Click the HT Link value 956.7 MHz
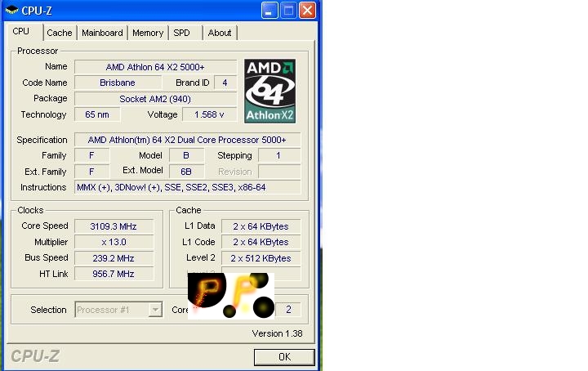Screen dimensions: 588x371 [x=114, y=274]
